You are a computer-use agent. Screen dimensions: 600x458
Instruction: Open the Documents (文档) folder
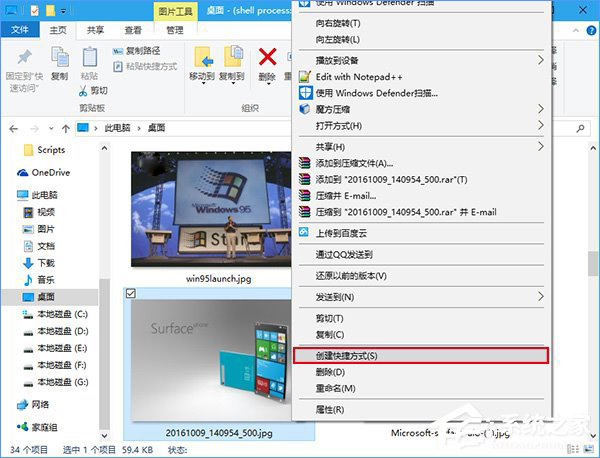[x=39, y=246]
